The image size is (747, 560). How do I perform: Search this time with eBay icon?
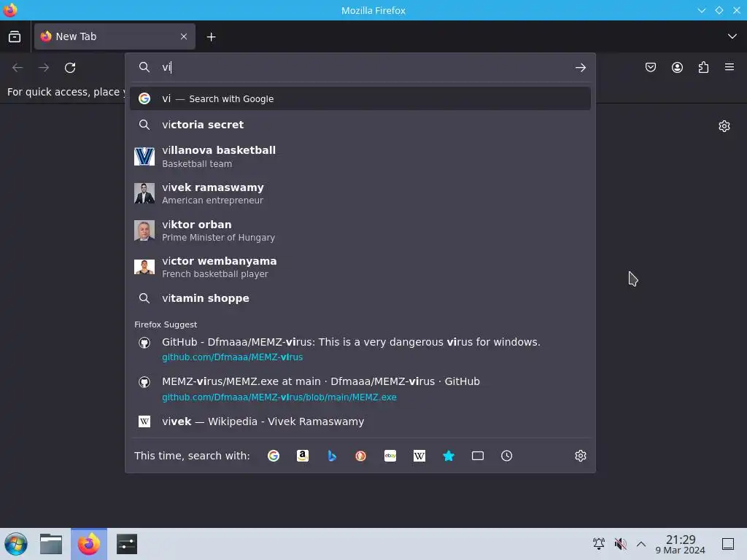click(390, 456)
